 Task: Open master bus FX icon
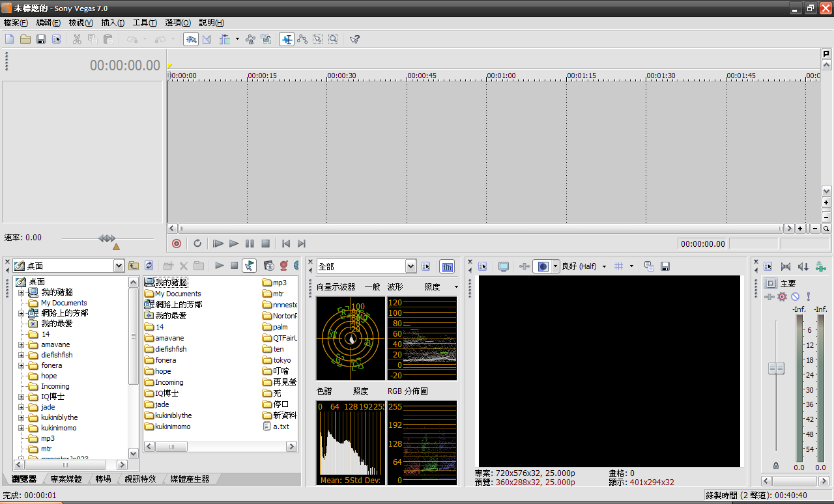(769, 296)
